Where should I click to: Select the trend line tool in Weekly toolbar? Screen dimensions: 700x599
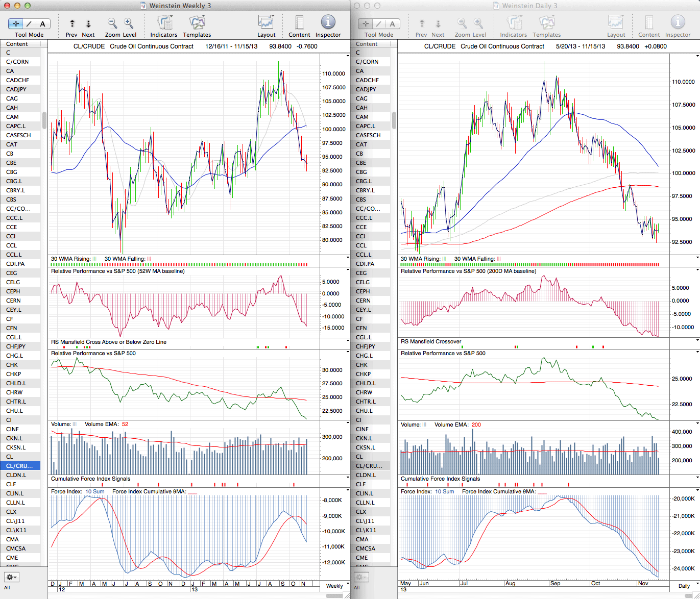(29, 23)
